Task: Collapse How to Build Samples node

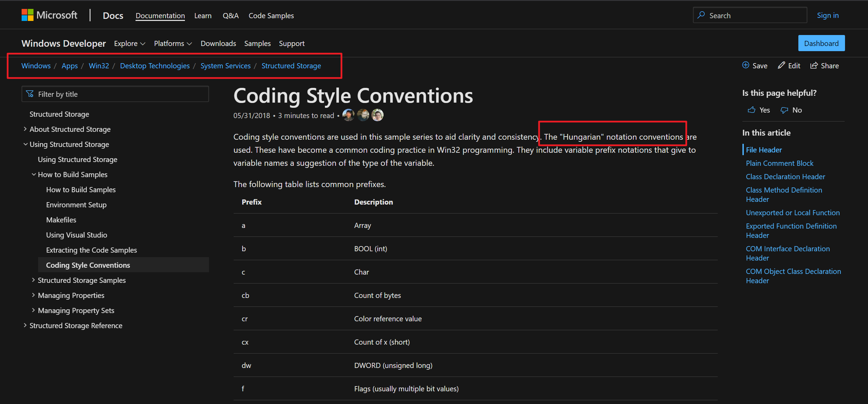Action: (x=34, y=174)
